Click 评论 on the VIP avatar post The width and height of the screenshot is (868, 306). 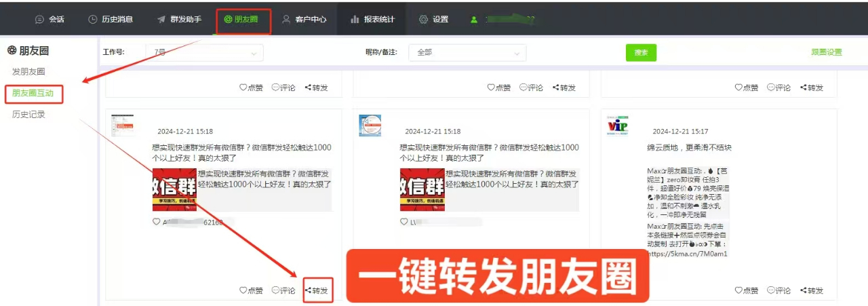tap(779, 290)
